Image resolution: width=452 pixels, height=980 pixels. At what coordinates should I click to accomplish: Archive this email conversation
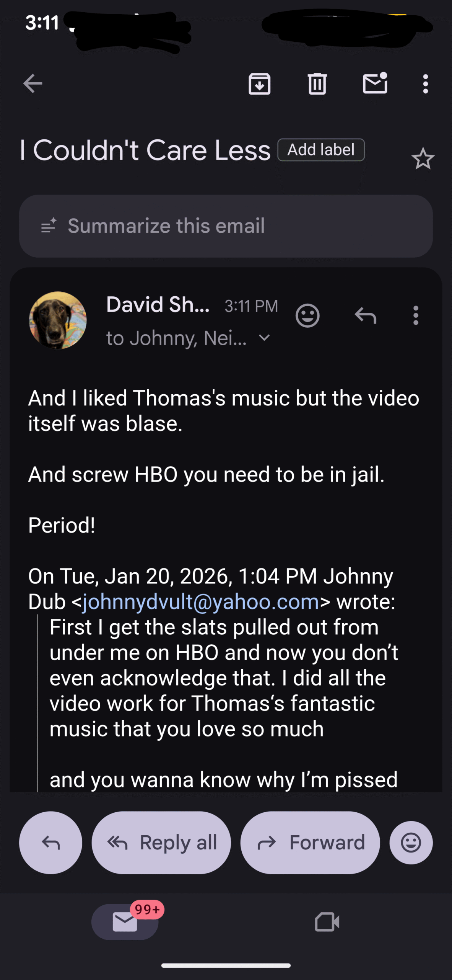click(259, 83)
